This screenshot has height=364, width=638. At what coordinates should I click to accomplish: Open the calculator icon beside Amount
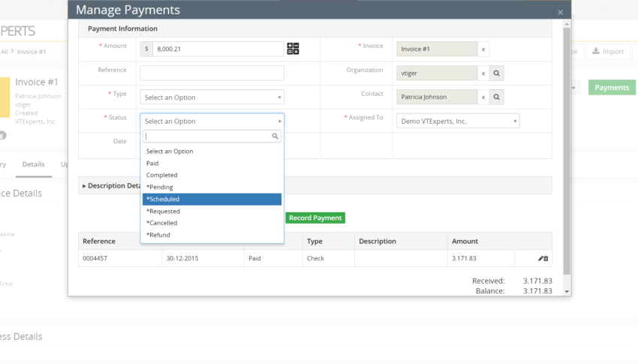[x=293, y=49]
